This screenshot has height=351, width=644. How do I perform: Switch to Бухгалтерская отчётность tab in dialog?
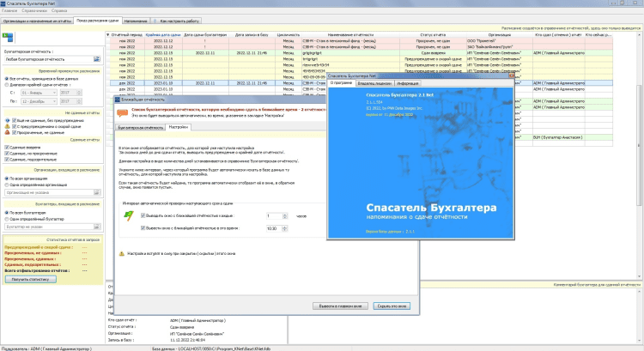141,128
